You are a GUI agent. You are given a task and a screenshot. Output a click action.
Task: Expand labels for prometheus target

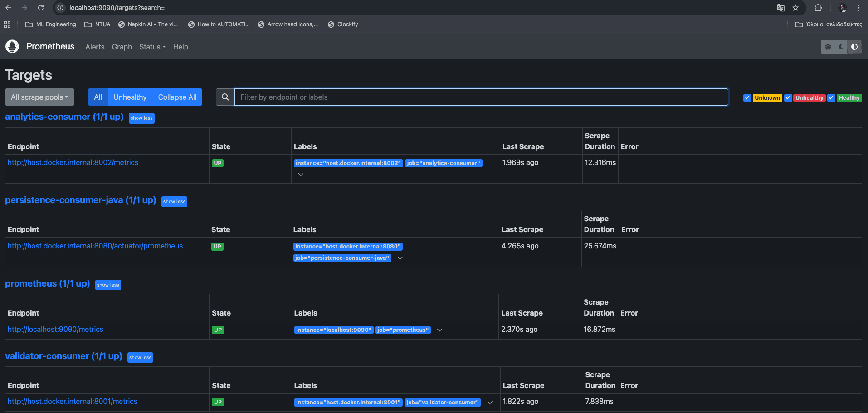coord(439,330)
